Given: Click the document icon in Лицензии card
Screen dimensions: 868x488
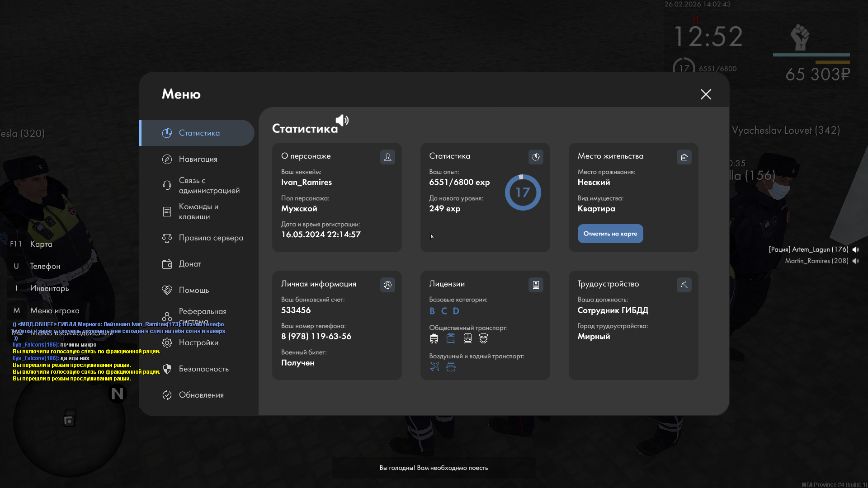Looking at the screenshot, I should 536,285.
